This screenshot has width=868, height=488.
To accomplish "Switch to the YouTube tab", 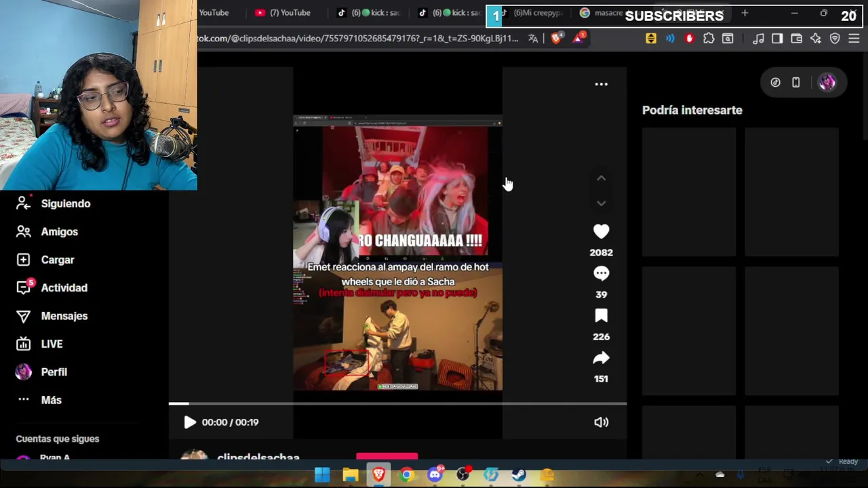I will [214, 12].
